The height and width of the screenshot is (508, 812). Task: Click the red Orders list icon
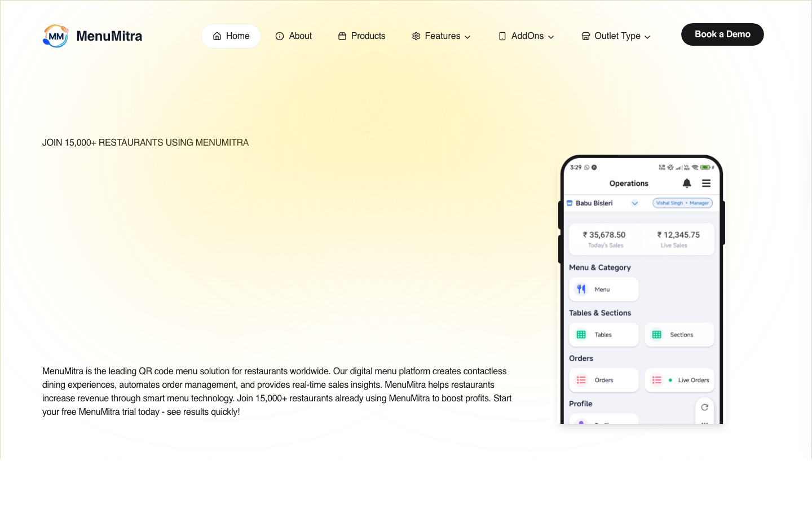[x=581, y=380]
